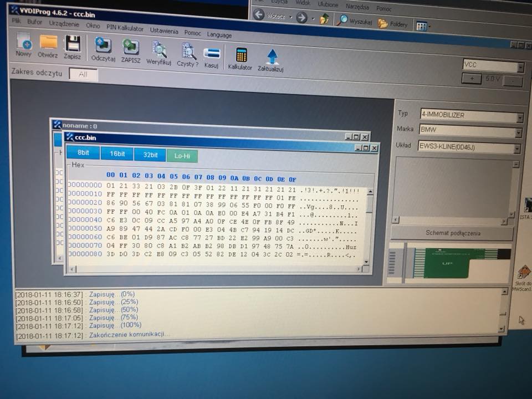
Task: Open the Pomoc menu in VVDIProg
Action: [192, 33]
